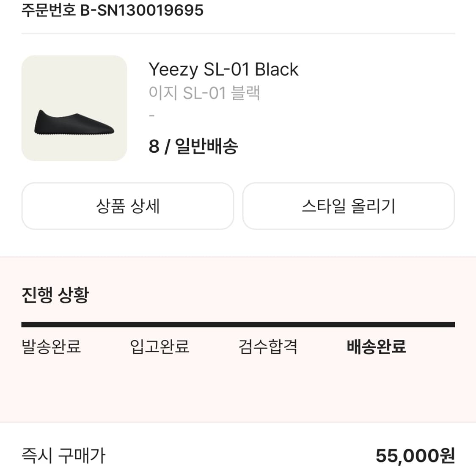
Task: Click the 일반배송 standard shipping label
Action: 206,146
